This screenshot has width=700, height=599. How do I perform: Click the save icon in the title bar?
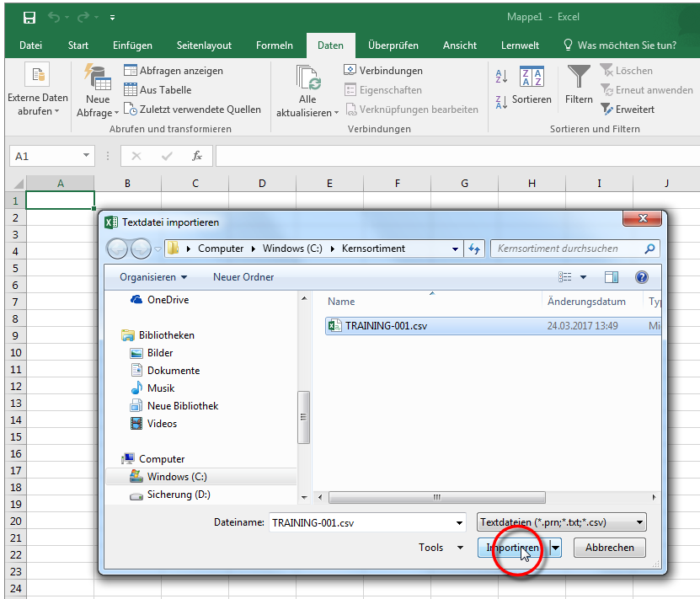pyautogui.click(x=29, y=17)
